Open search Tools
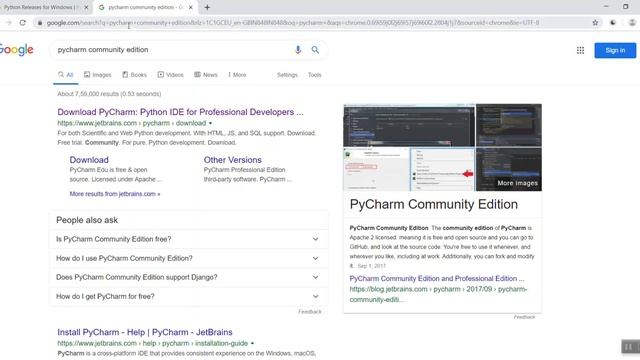 (x=314, y=75)
